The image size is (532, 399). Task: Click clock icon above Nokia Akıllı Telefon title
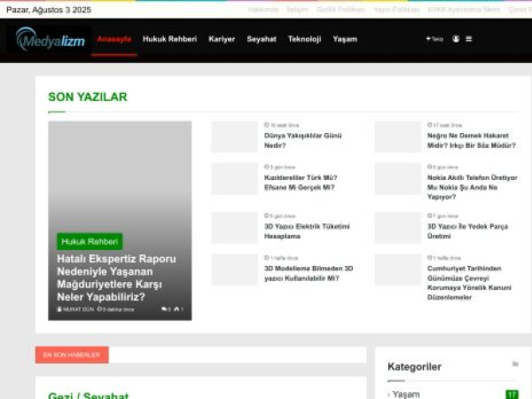click(429, 167)
